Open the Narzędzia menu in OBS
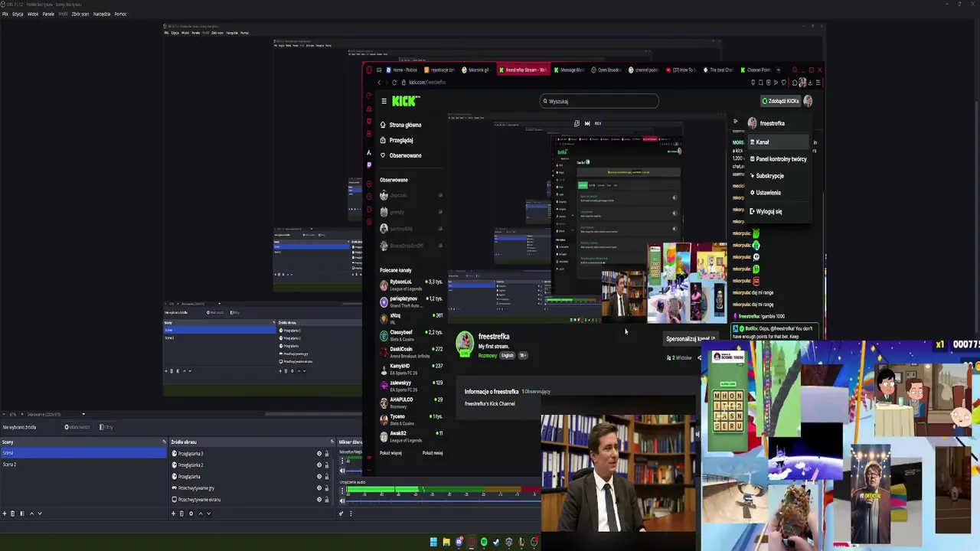 coord(102,14)
